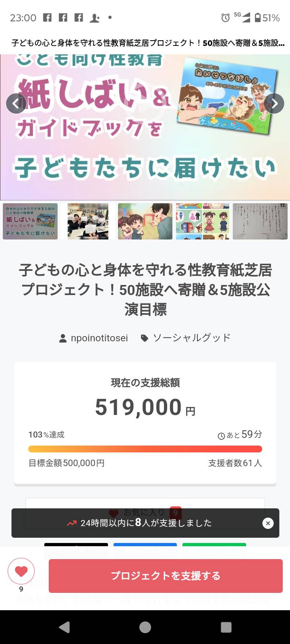
Task: Select the first banner thumbnail
Action: point(30,221)
